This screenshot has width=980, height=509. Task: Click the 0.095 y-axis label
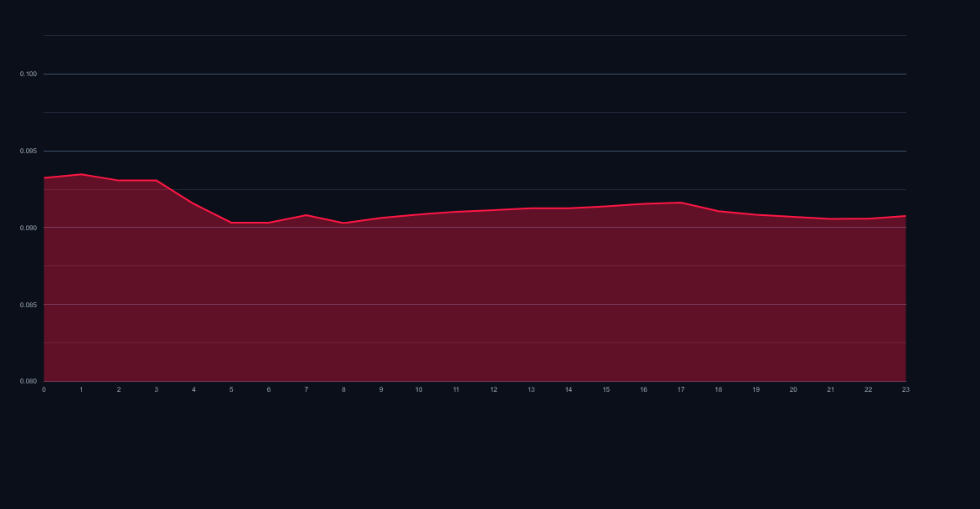(x=30, y=150)
